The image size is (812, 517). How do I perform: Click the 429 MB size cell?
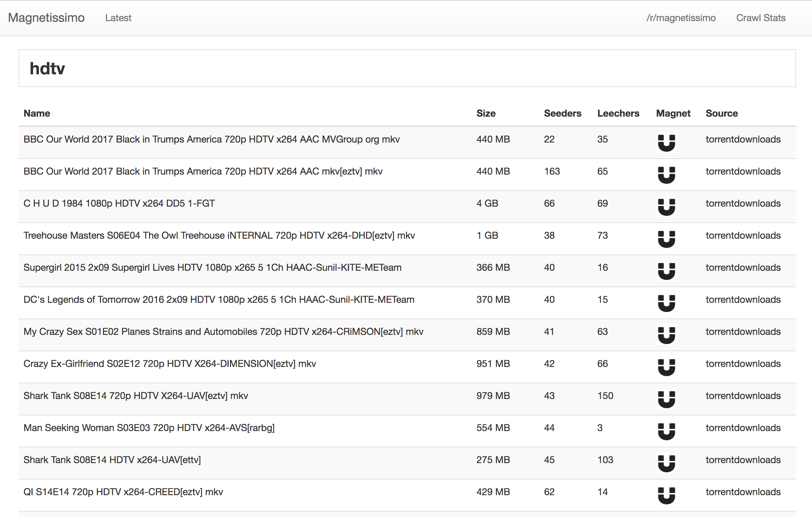(493, 492)
